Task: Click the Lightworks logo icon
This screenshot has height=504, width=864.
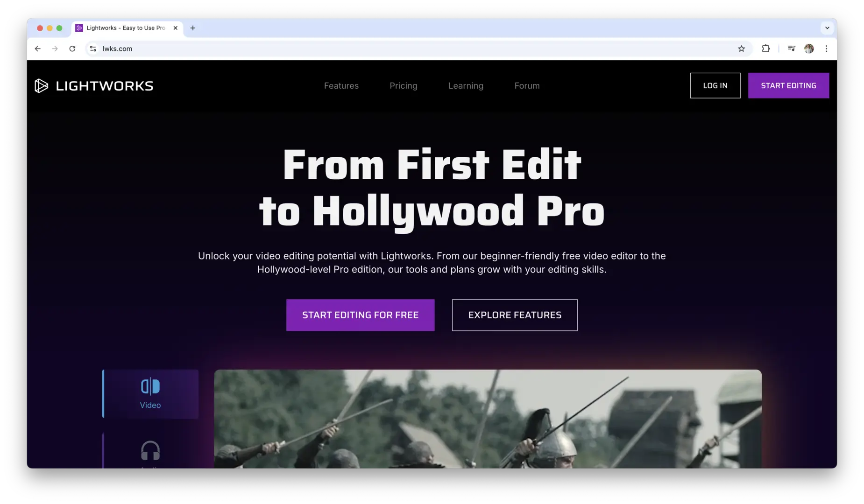Action: pos(41,86)
